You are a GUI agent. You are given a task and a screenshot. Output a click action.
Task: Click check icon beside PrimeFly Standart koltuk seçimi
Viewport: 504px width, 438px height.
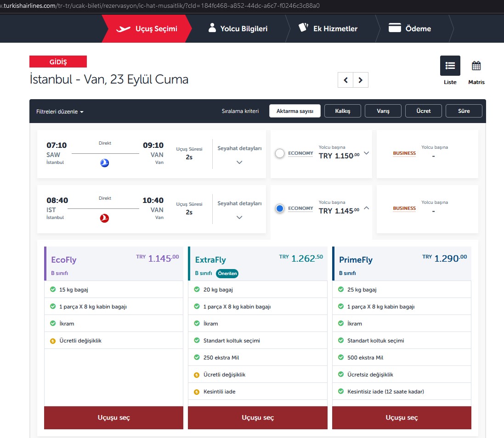[341, 340]
